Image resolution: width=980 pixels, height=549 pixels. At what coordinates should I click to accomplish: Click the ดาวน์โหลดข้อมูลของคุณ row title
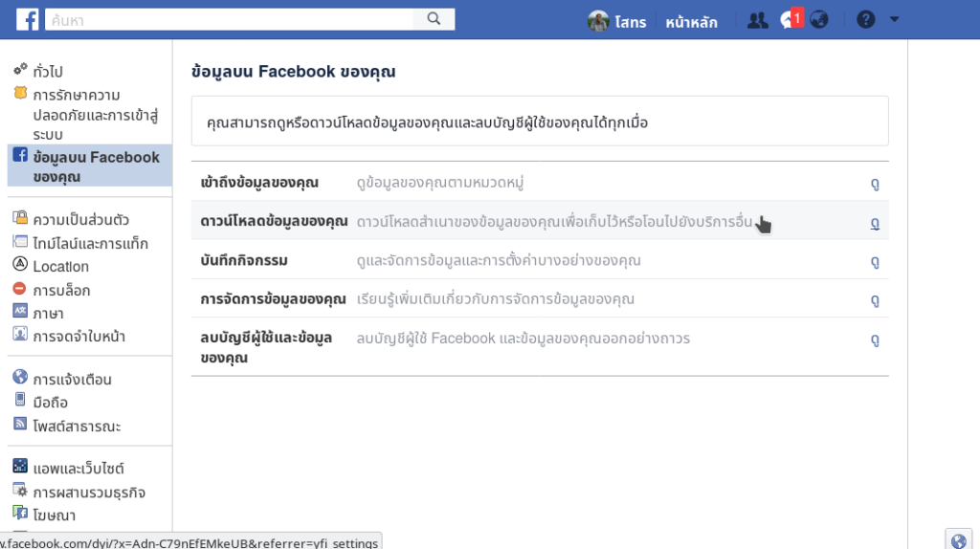[274, 221]
